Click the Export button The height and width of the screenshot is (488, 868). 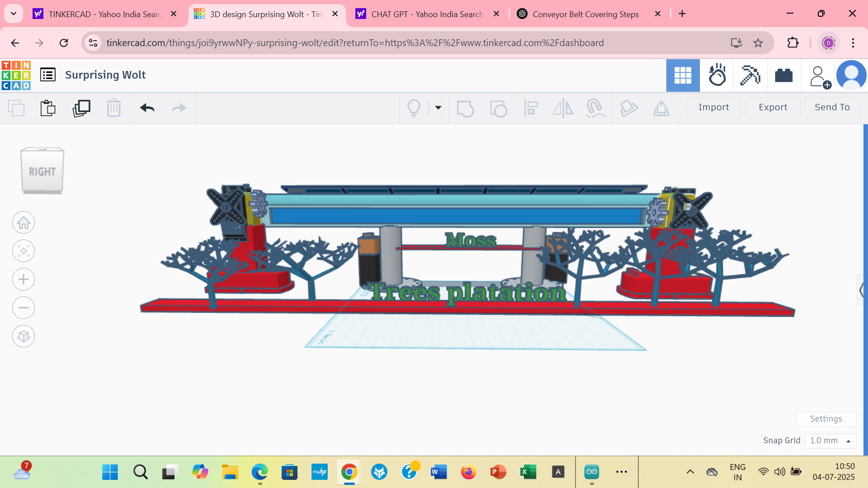[x=773, y=108]
